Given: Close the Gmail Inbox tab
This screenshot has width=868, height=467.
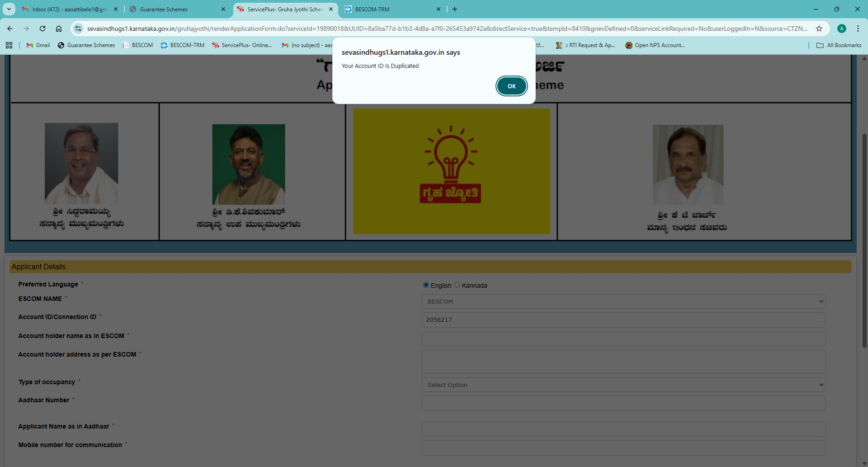Looking at the screenshot, I should (116, 9).
